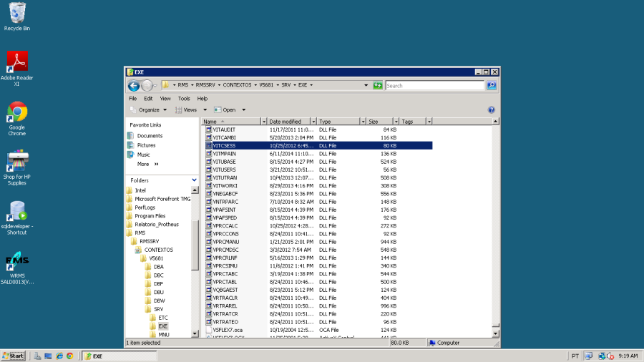Click the VITAUDIT DLL file icon
The width and height of the screenshot is (644, 362).
point(209,129)
